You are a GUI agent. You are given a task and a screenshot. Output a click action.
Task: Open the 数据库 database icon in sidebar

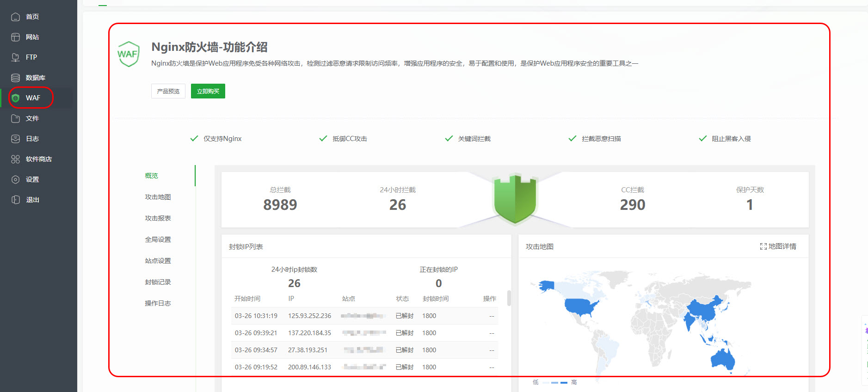[x=15, y=78]
